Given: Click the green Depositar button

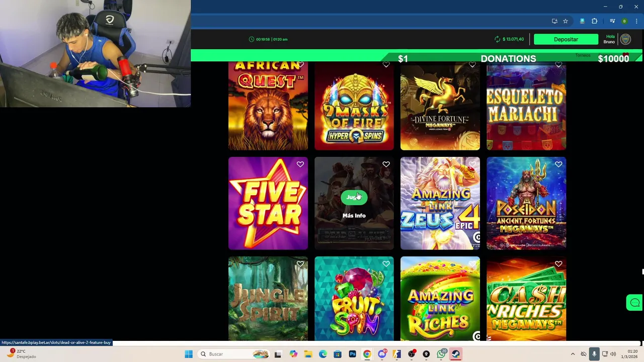Looking at the screenshot, I should (566, 39).
